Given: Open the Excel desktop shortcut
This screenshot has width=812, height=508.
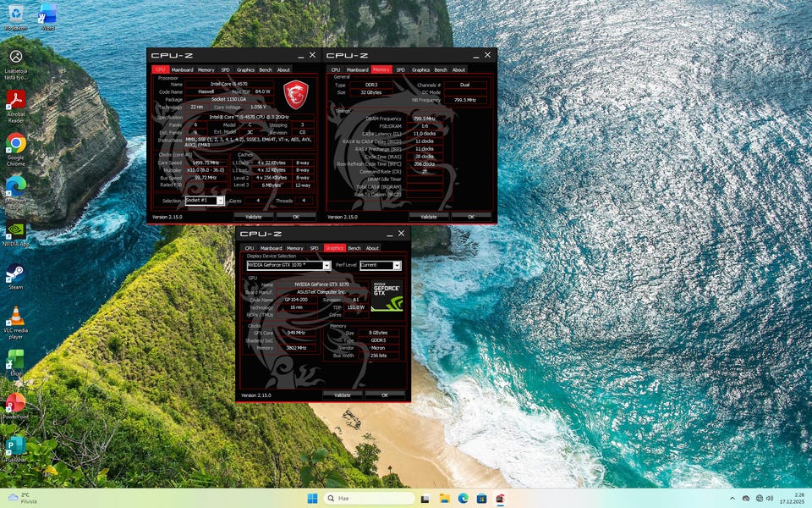Looking at the screenshot, I should pyautogui.click(x=15, y=363).
